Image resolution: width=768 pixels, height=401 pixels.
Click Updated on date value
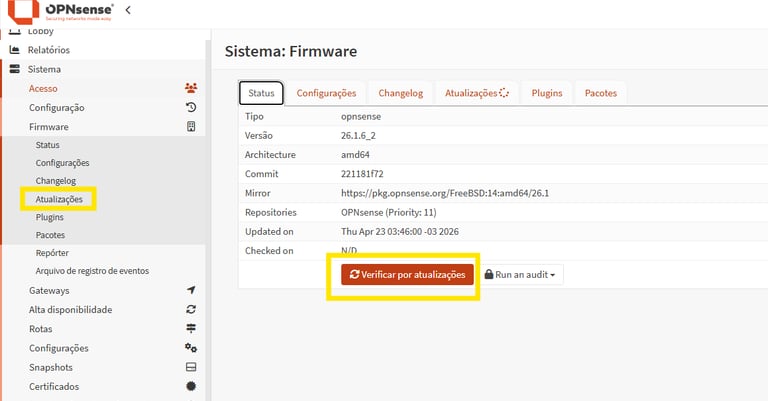pos(400,232)
